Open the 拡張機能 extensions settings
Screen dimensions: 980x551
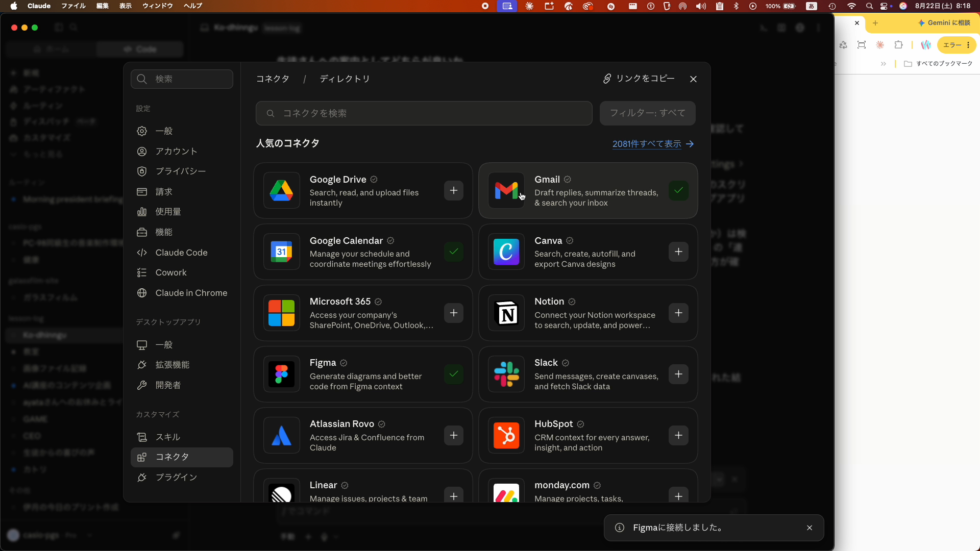coord(182,365)
